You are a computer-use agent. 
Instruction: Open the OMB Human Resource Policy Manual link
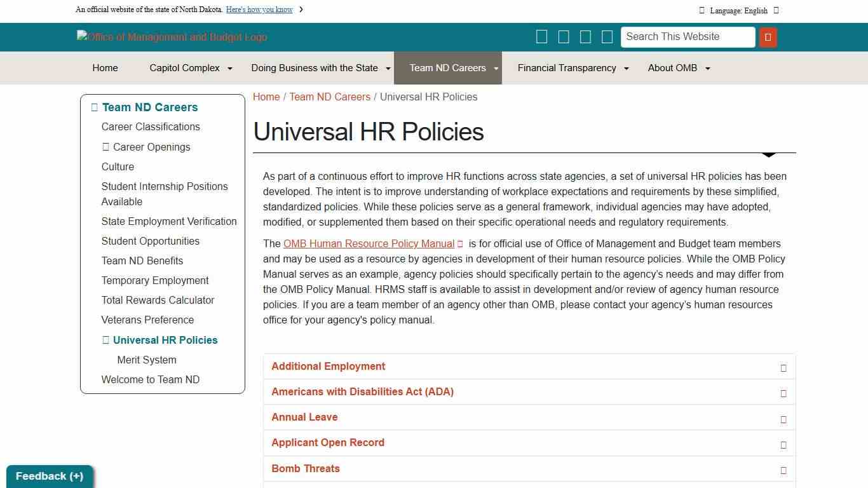[x=369, y=243]
